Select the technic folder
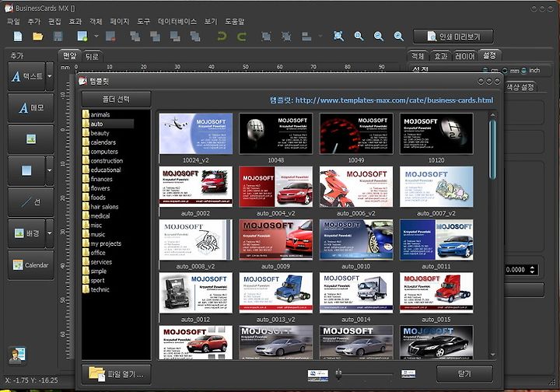Image resolution: width=560 pixels, height=392 pixels. coord(100,289)
